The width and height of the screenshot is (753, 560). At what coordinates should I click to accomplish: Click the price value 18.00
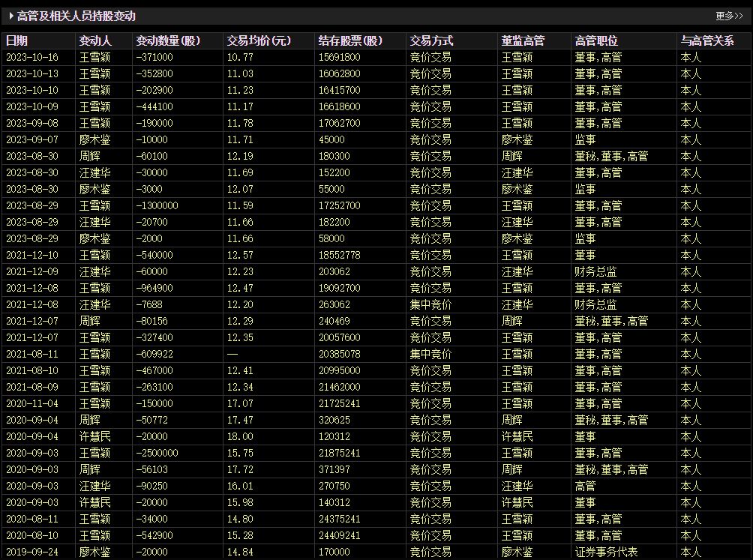point(240,436)
